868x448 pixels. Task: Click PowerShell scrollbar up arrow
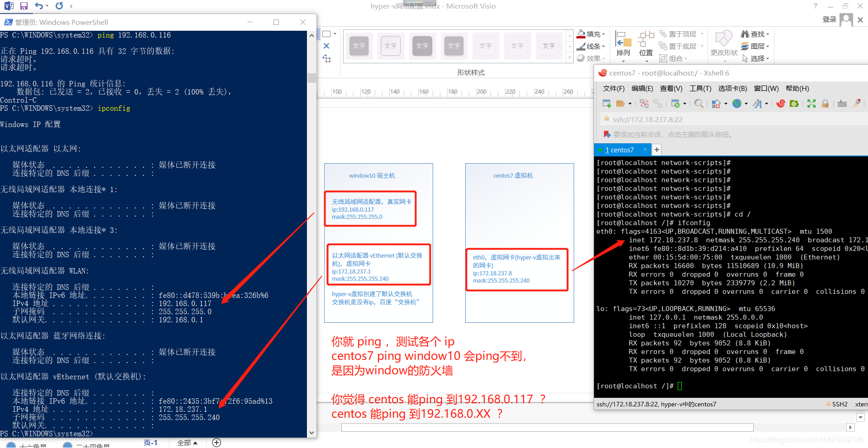pyautogui.click(x=311, y=35)
